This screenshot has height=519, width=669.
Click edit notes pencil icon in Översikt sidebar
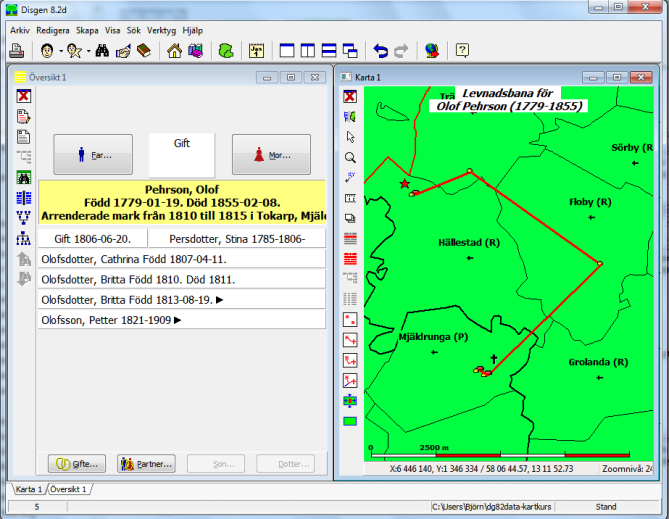(x=23, y=117)
